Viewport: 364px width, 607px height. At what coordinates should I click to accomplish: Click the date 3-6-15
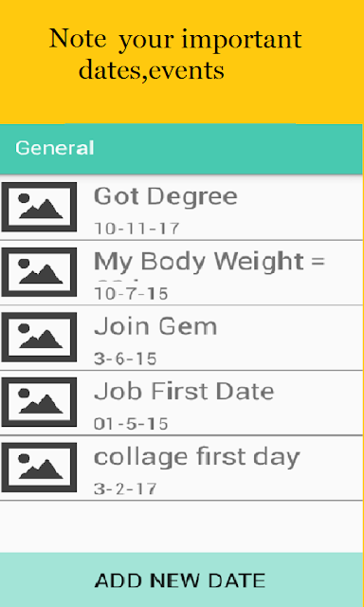click(x=125, y=359)
